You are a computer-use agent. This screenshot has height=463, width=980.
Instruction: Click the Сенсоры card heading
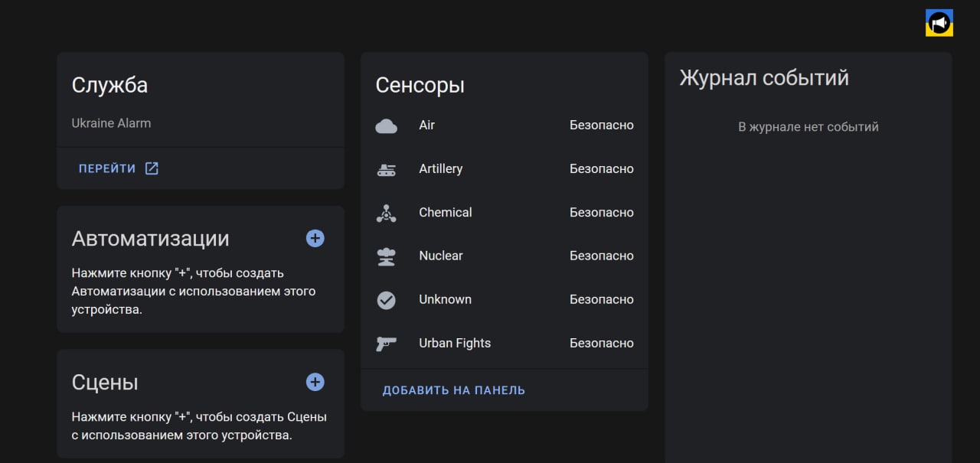tap(420, 86)
